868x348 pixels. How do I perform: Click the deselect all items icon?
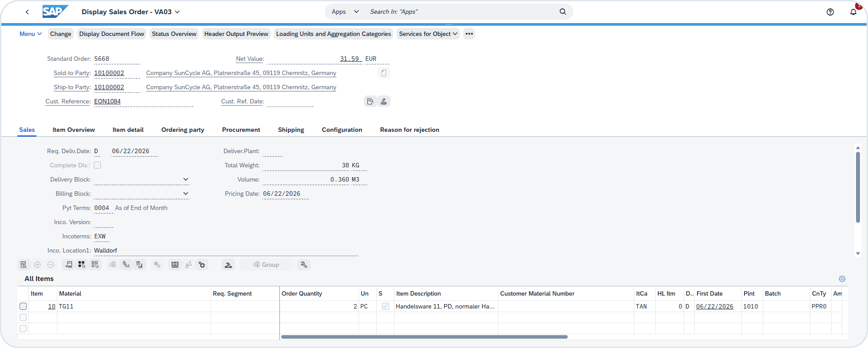click(95, 265)
